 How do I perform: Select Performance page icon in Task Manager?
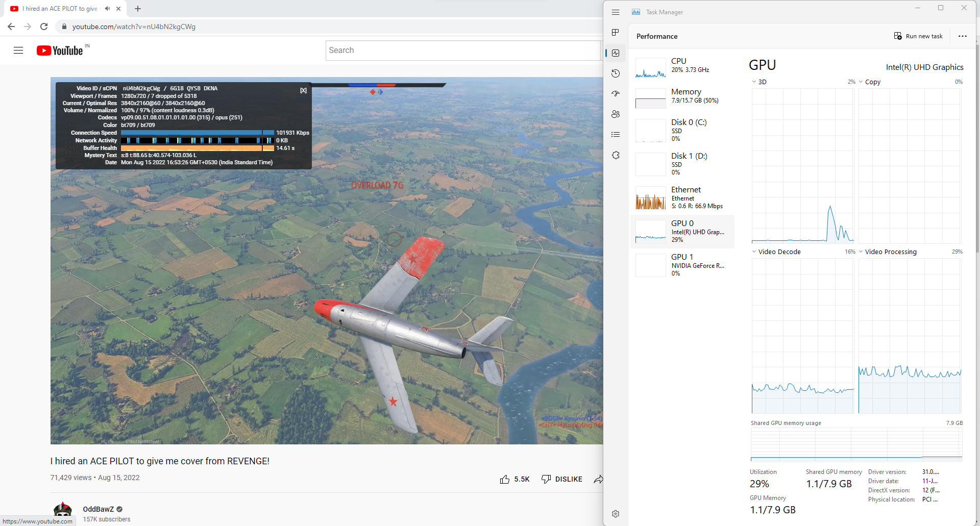pos(616,53)
